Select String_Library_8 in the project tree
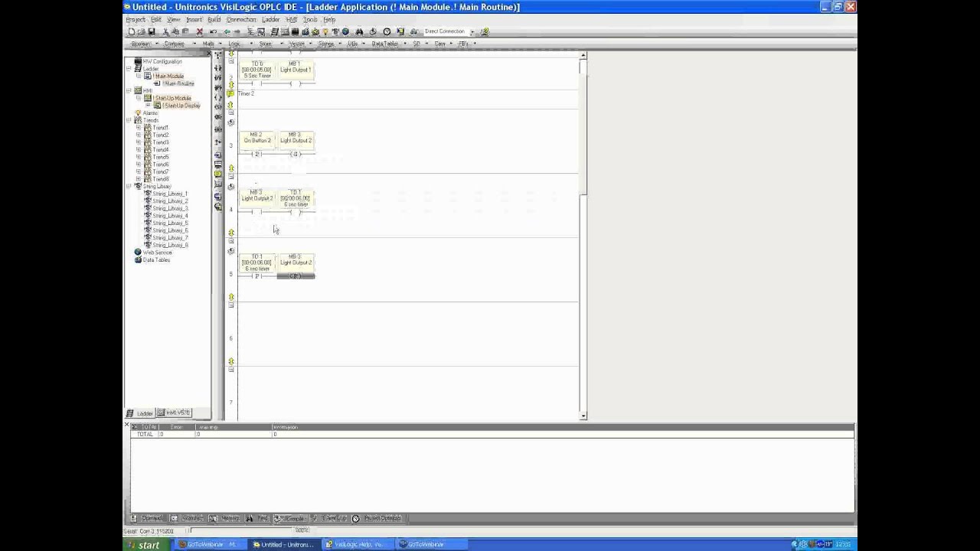 [170, 245]
